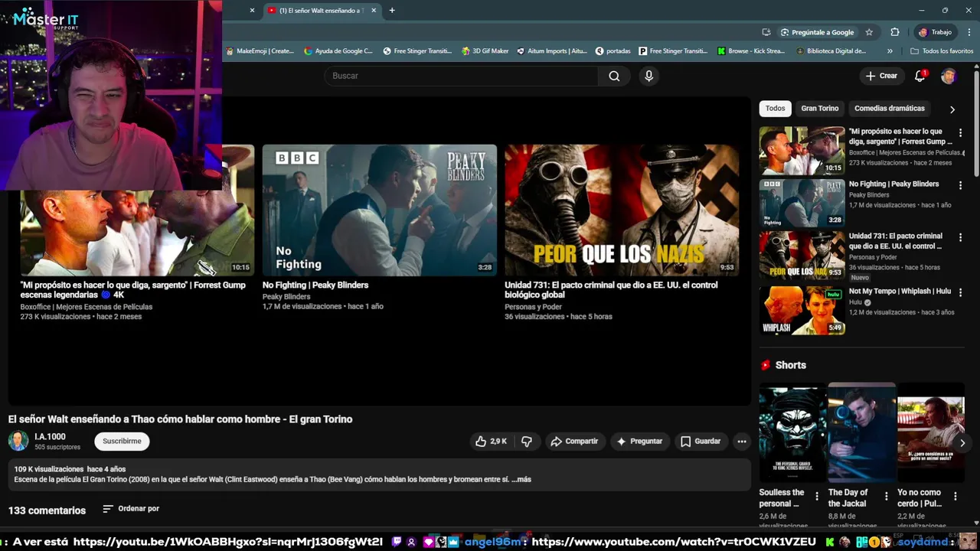The image size is (980, 551).
Task: Open Personas y Poder channel link under large card
Action: (x=533, y=307)
